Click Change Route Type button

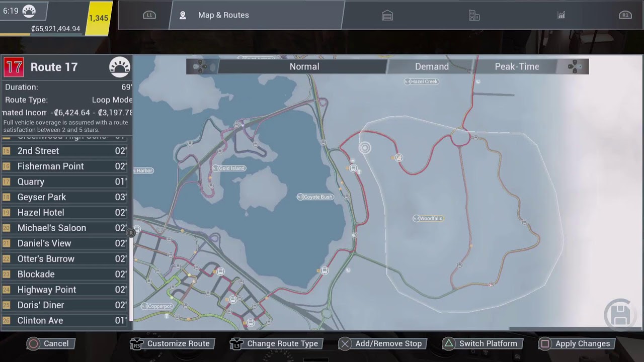(x=277, y=344)
